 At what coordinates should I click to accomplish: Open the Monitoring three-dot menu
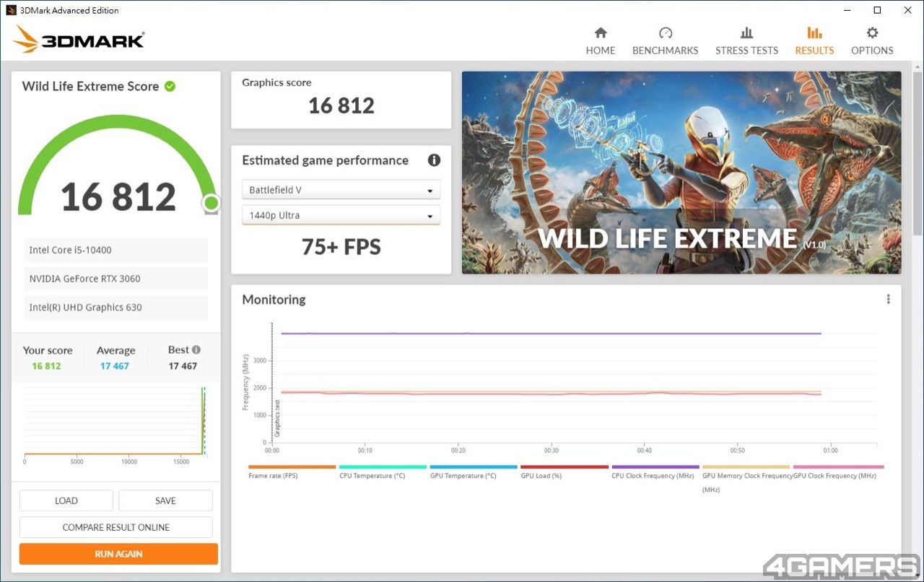[x=888, y=299]
